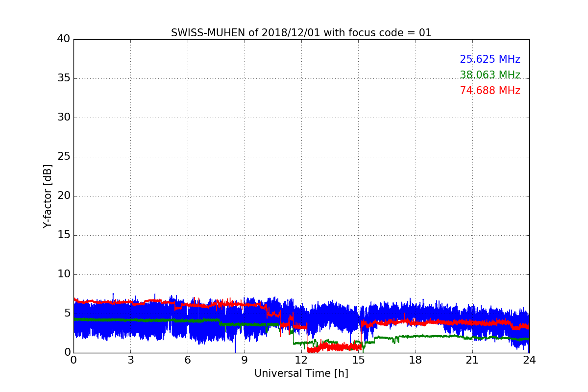Click the y-axis tick label 15

64,235
